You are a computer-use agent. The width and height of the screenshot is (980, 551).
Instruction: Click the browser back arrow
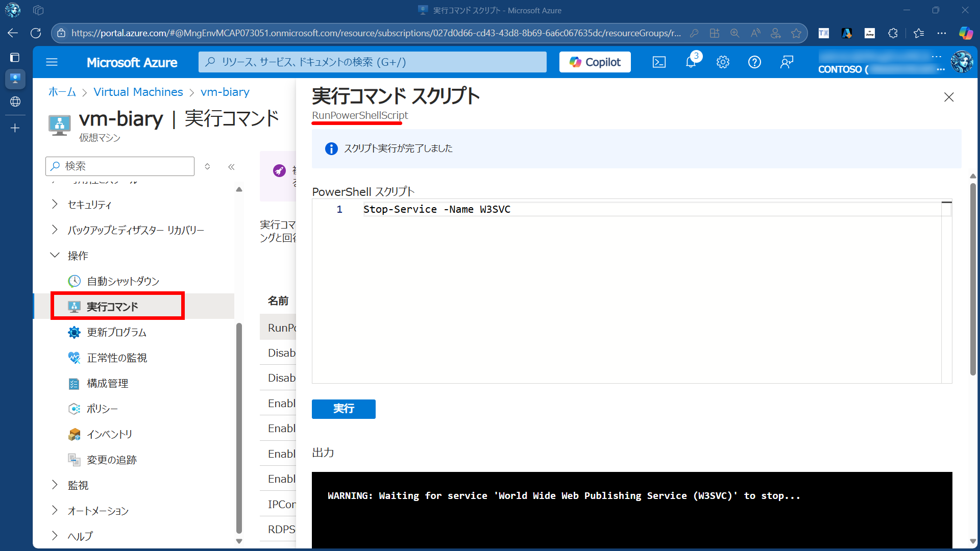click(13, 33)
